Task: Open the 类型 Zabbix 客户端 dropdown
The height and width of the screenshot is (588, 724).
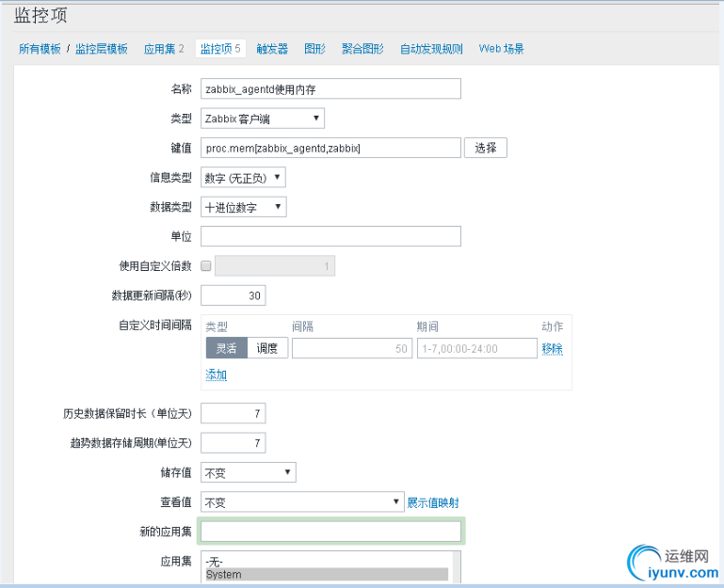Action: tap(263, 119)
